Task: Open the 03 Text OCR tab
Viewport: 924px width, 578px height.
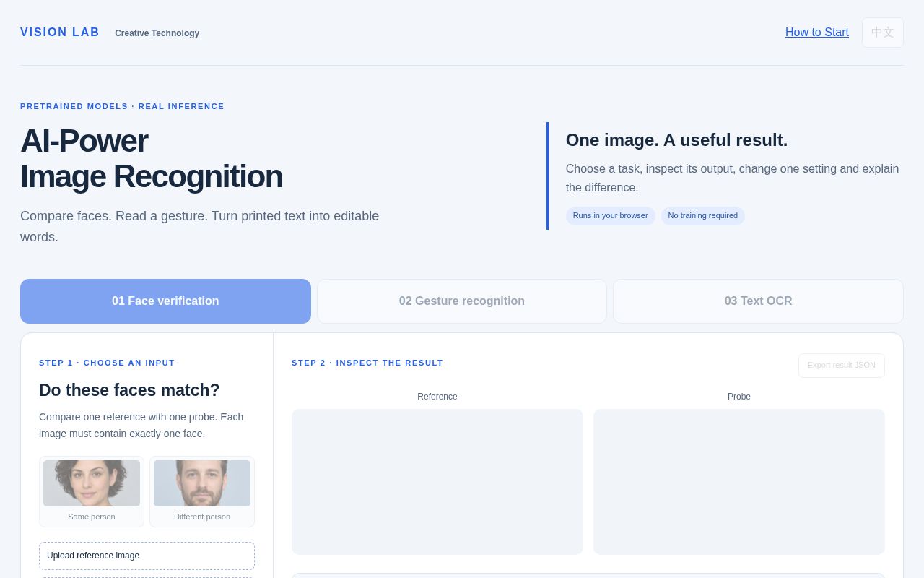Action: (758, 301)
